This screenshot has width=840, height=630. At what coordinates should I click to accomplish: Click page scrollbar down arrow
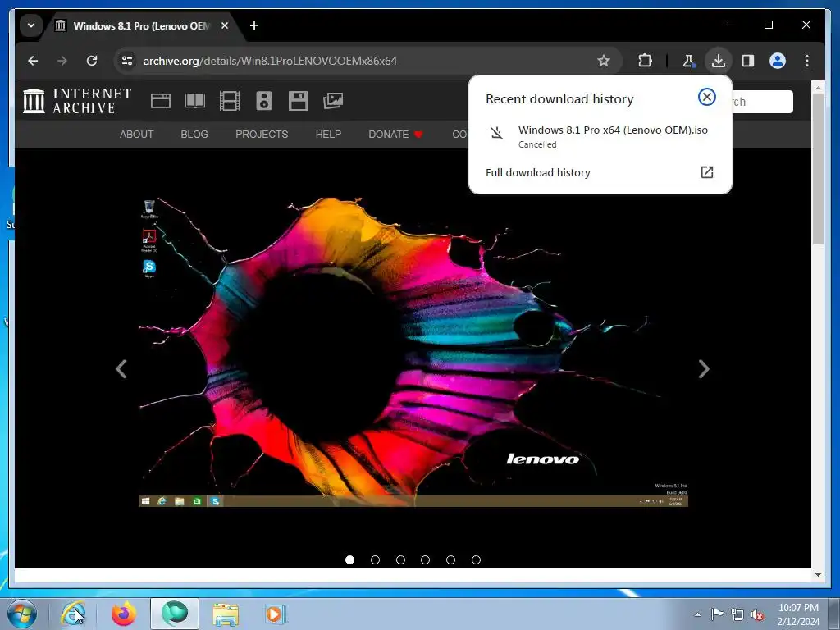click(x=818, y=575)
